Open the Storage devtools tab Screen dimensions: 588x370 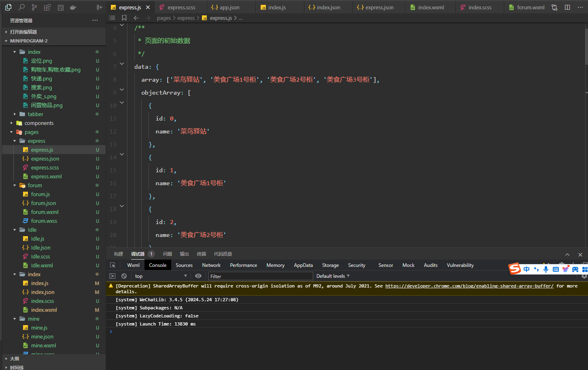(330, 265)
